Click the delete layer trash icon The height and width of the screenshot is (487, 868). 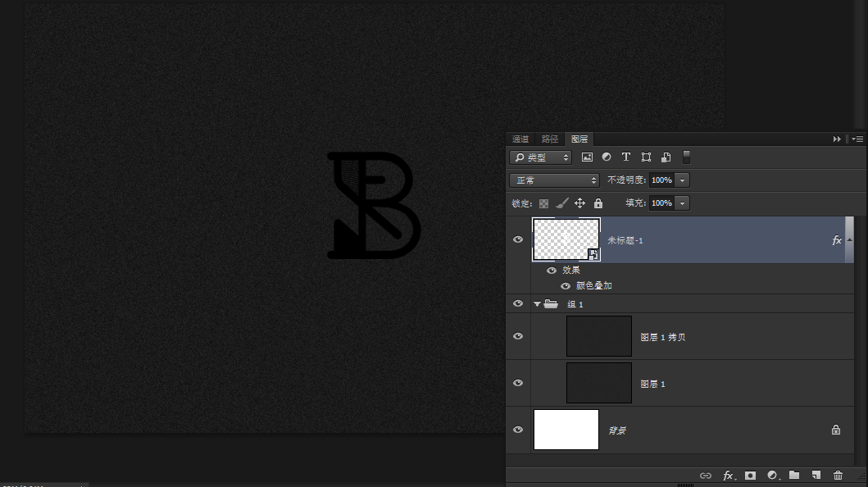838,476
